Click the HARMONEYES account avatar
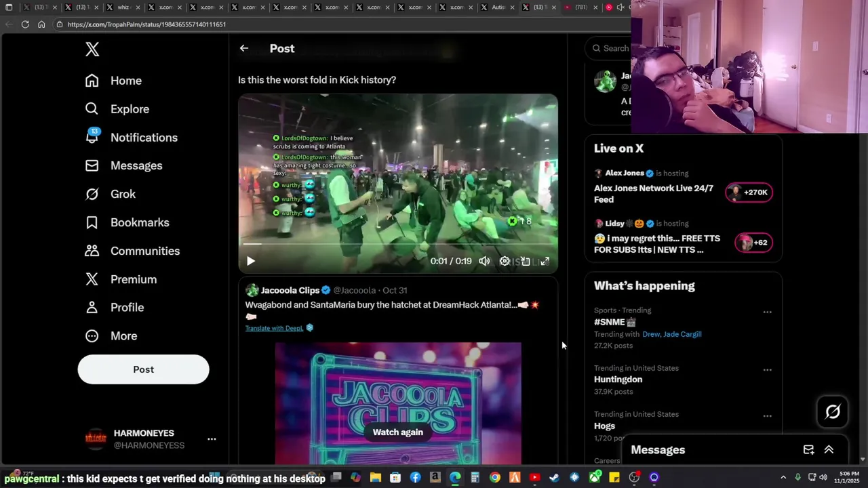The height and width of the screenshot is (488, 868). click(x=96, y=439)
